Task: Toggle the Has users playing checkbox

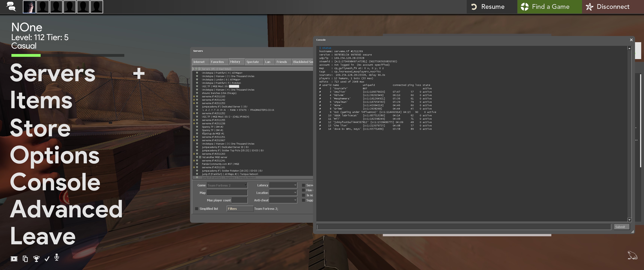Action: click(x=303, y=190)
